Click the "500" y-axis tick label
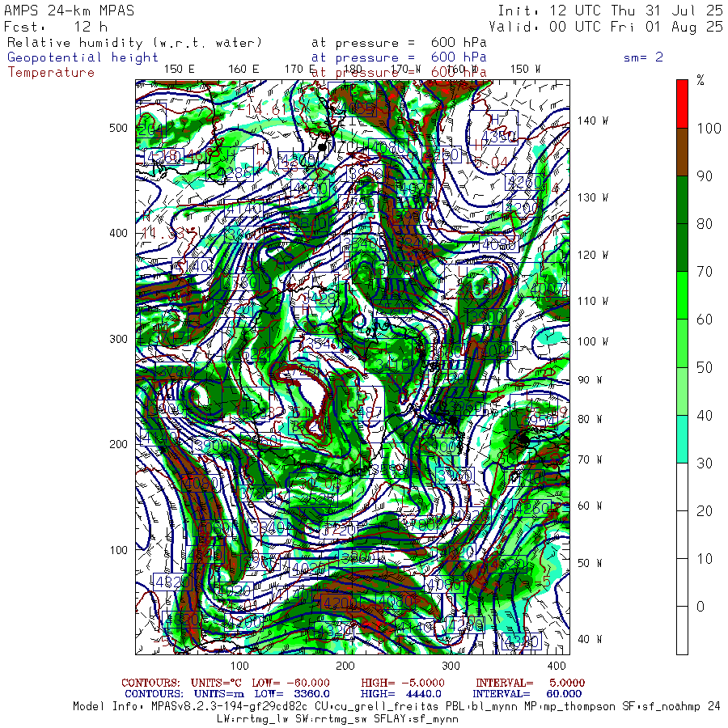Image resolution: width=728 pixels, height=728 pixels. pyautogui.click(x=118, y=128)
